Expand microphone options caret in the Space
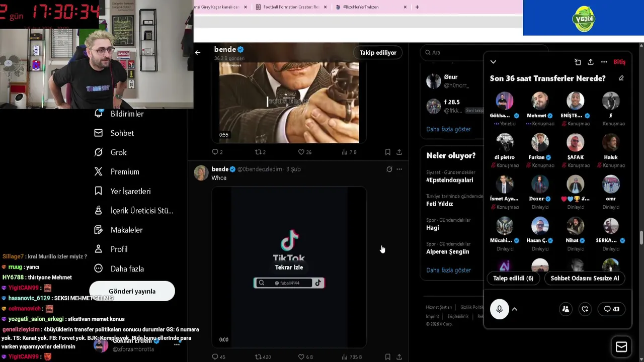 coord(515,309)
